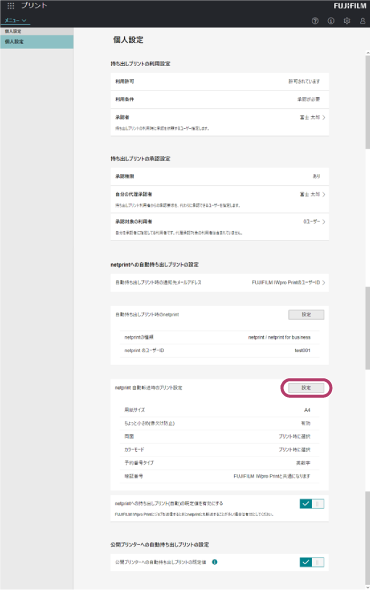Click the 個人設定 page heading

pos(128,40)
